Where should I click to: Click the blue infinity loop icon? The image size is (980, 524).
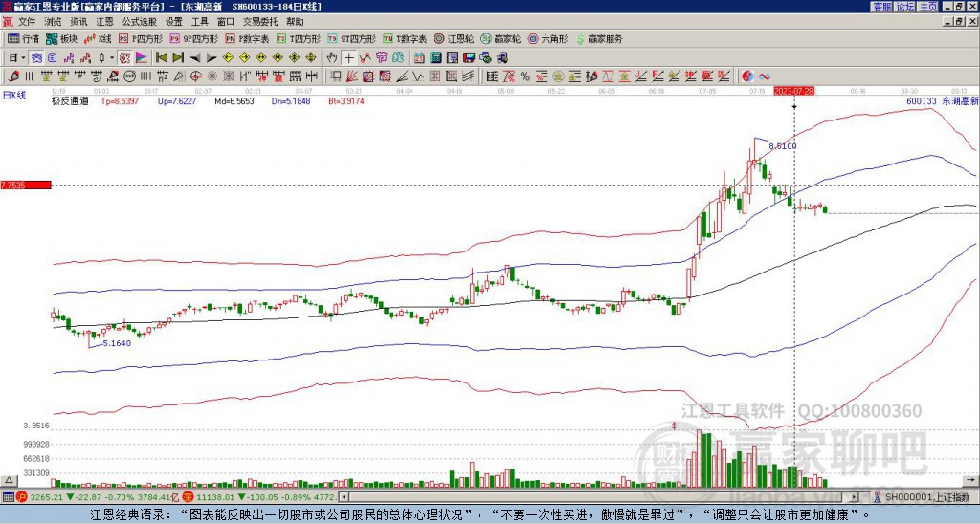click(765, 76)
